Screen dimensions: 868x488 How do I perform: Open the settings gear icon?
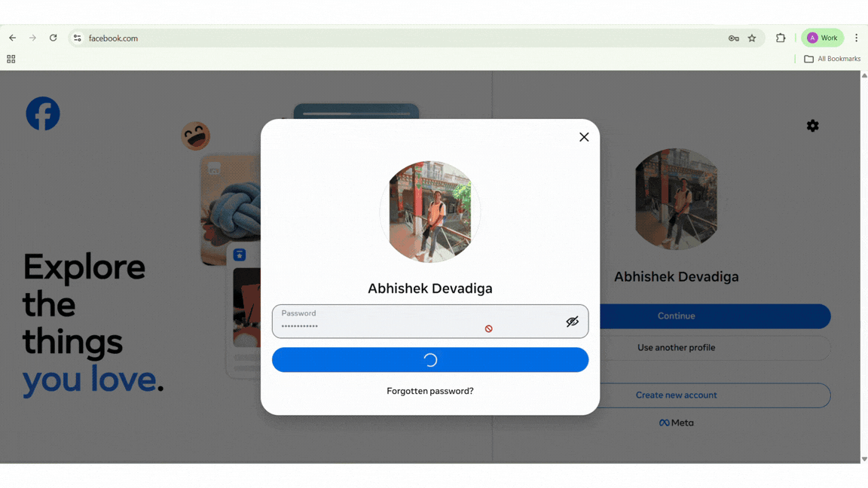812,126
